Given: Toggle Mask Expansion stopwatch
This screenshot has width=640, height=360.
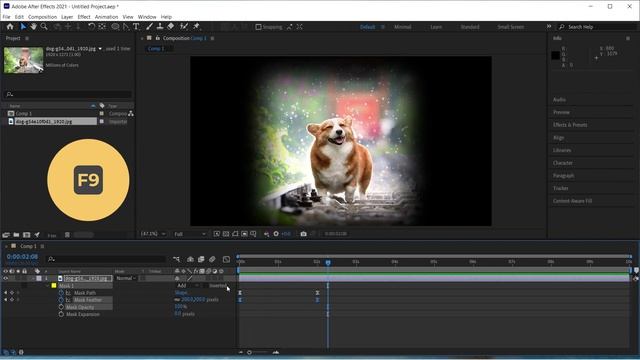Looking at the screenshot, I should tap(61, 314).
